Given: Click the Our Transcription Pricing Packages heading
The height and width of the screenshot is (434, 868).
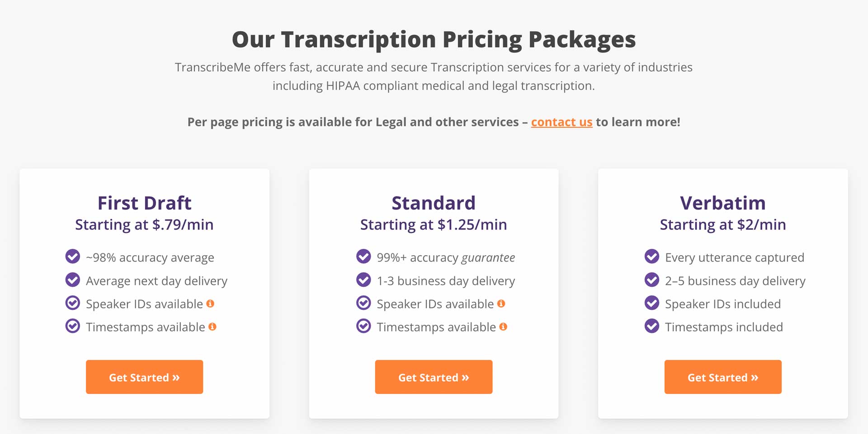Looking at the screenshot, I should click(x=434, y=39).
